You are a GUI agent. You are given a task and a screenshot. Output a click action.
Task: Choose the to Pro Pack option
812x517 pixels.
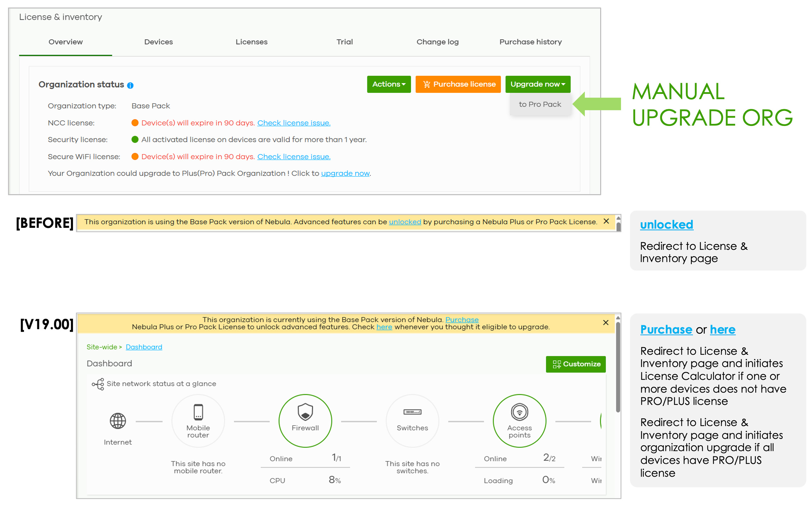pos(540,104)
